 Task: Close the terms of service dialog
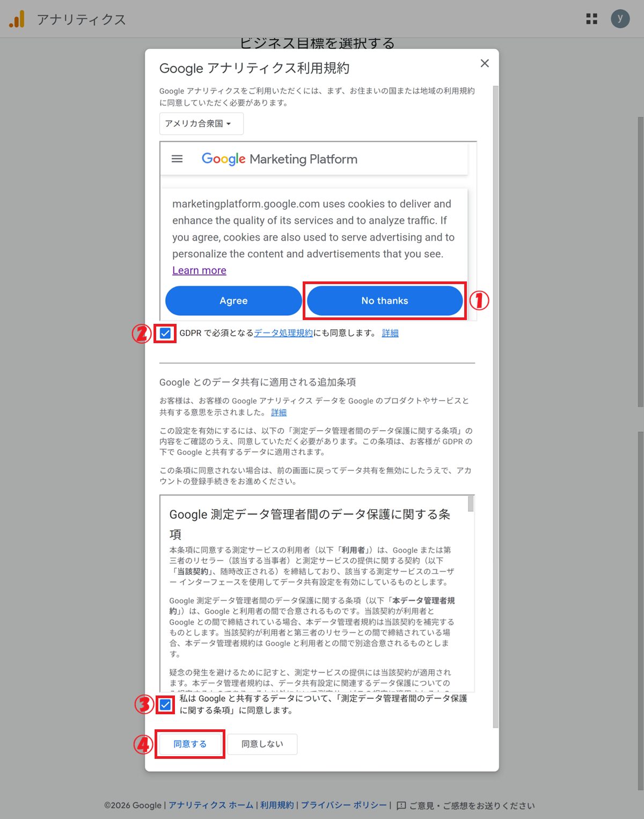pos(485,63)
